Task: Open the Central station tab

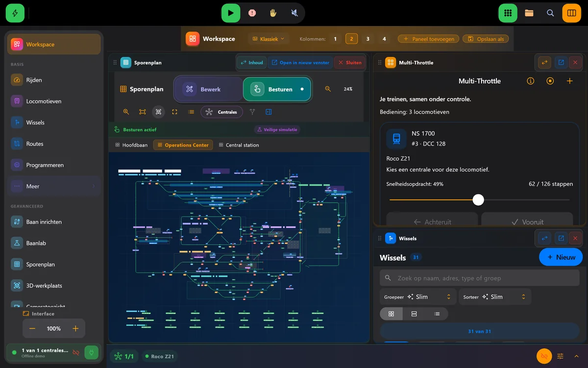Action: (x=239, y=145)
